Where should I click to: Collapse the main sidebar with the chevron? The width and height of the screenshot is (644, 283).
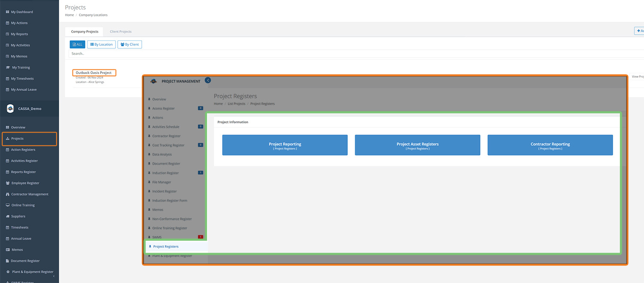tap(54, 277)
